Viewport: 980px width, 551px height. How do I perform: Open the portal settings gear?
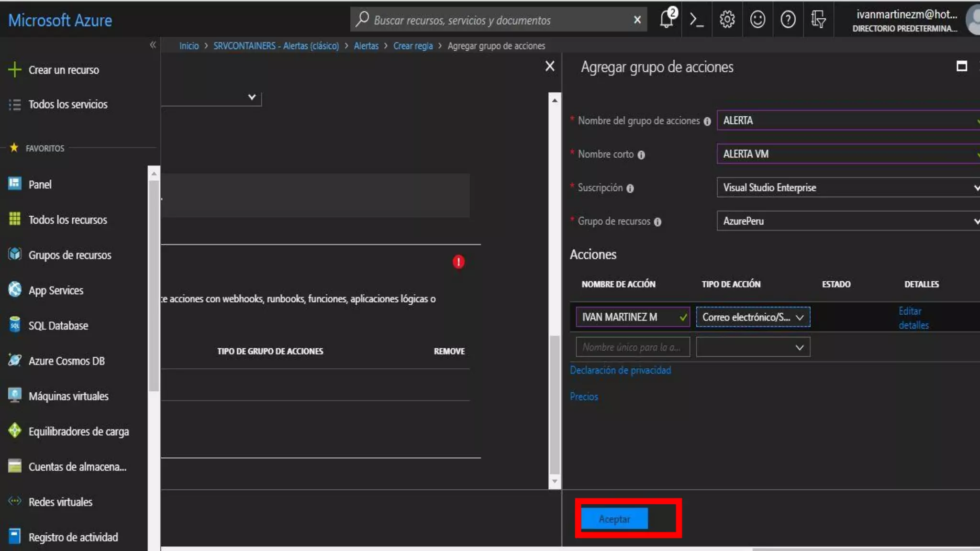tap(727, 20)
